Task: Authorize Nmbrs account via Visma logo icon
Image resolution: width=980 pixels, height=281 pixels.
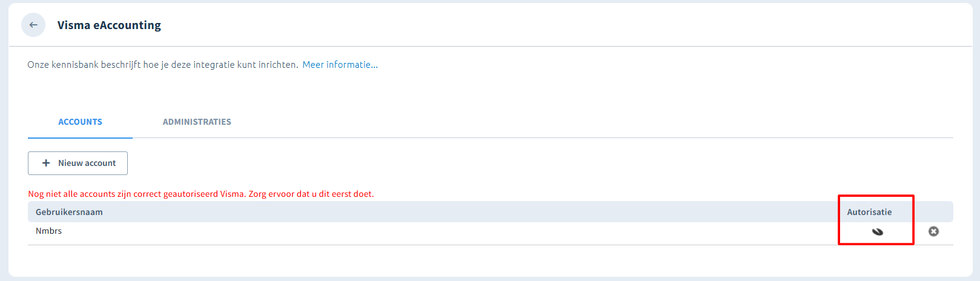Action: 877,231
